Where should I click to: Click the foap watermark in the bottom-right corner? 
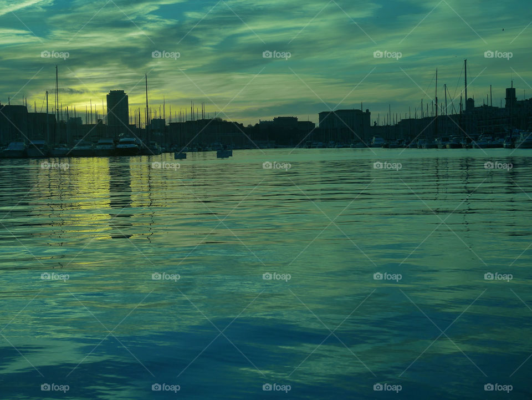[498, 388]
